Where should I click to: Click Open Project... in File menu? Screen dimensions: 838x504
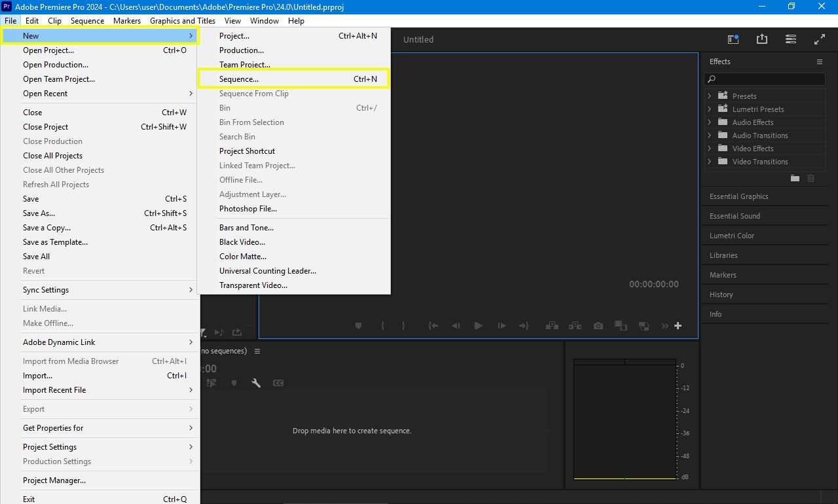(x=100, y=50)
